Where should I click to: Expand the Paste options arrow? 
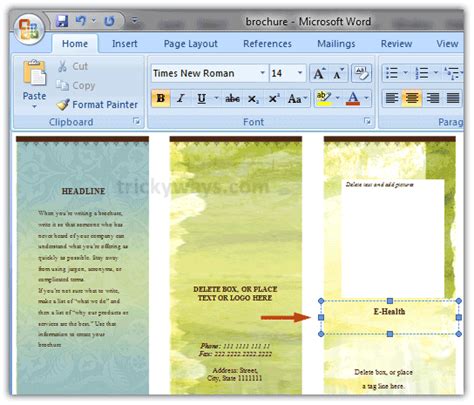point(34,107)
